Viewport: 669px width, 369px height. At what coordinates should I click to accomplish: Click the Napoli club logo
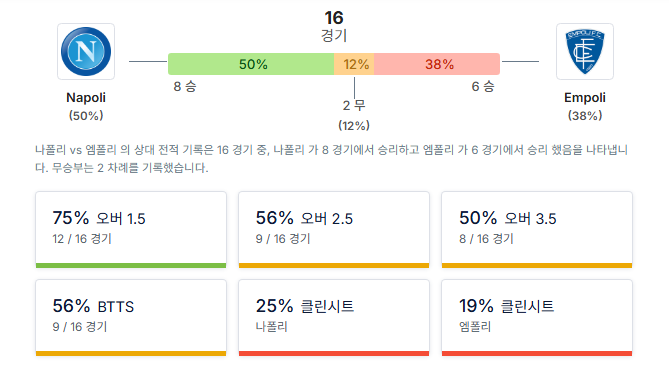point(86,52)
